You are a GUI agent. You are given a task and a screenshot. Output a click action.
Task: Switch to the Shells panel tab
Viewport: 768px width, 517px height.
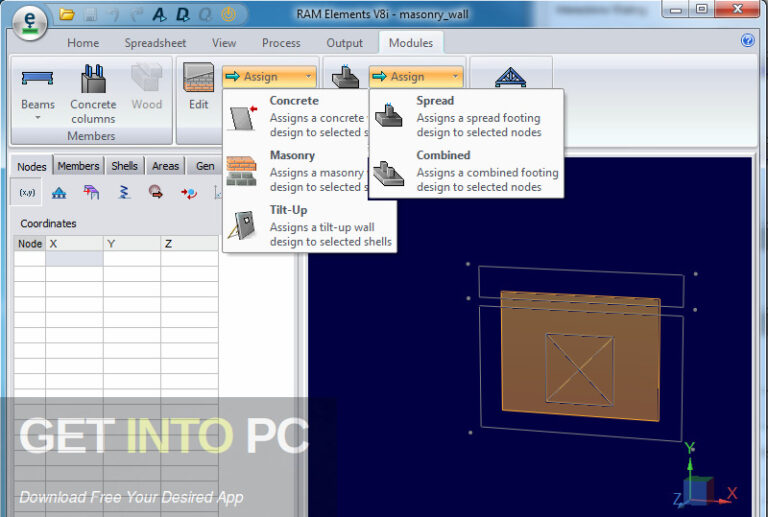point(124,166)
